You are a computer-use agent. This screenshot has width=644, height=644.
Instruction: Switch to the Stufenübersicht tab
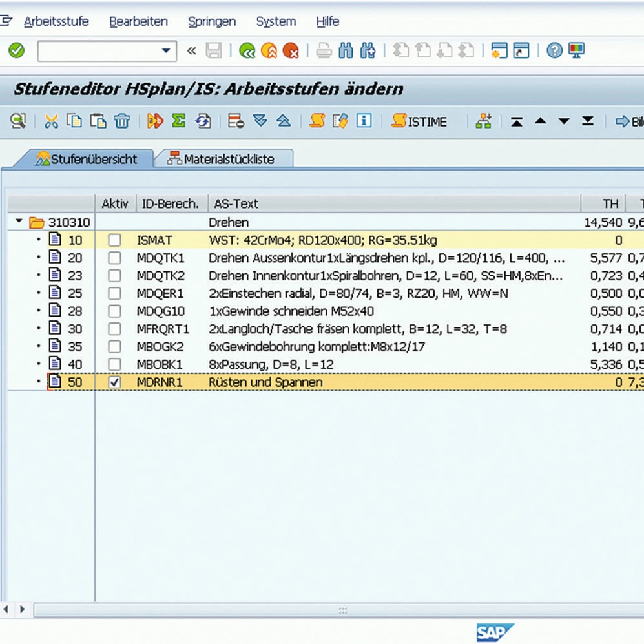86,159
